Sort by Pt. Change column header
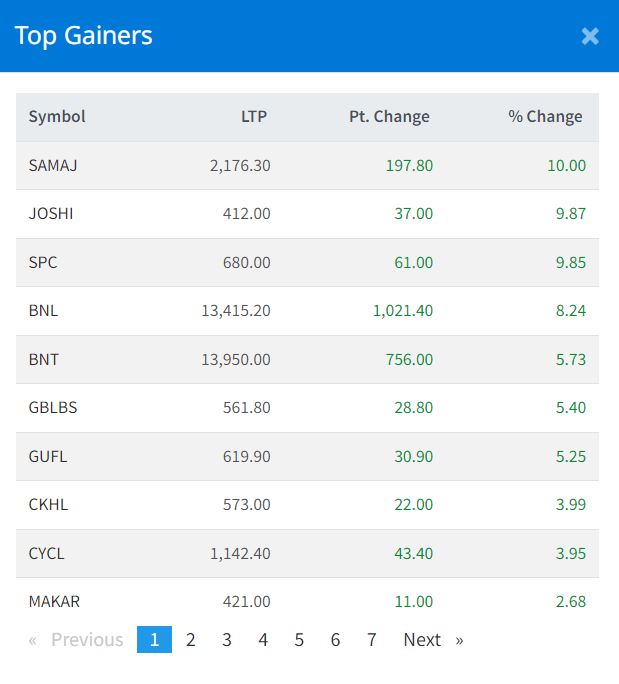 point(389,117)
